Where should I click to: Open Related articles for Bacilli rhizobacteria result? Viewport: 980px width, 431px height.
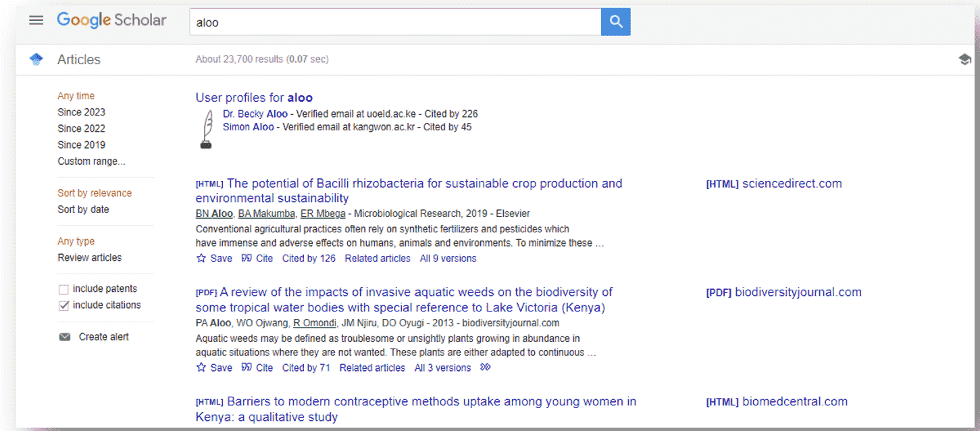[378, 258]
